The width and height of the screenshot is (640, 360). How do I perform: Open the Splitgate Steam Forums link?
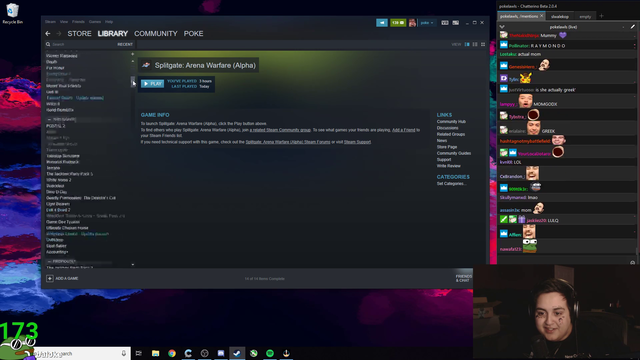click(x=288, y=142)
